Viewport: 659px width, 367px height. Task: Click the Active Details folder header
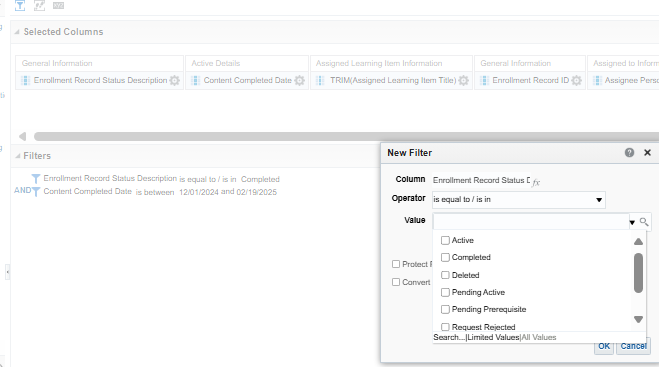[x=216, y=63]
